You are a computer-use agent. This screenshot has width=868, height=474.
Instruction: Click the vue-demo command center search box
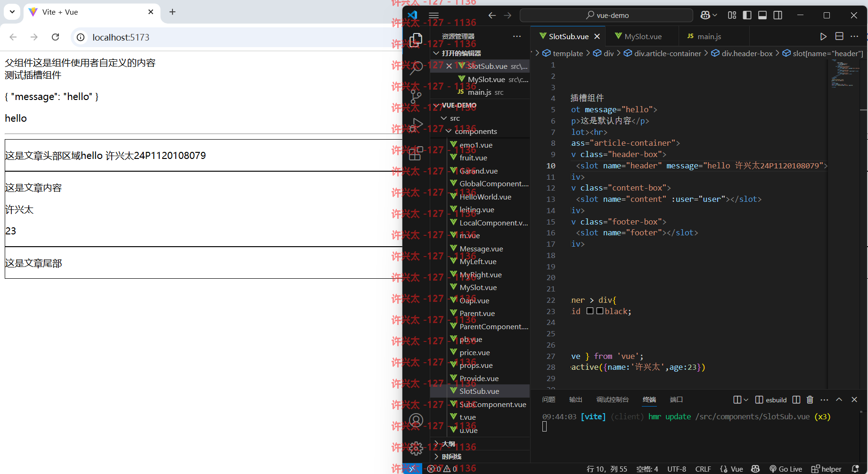(x=606, y=15)
